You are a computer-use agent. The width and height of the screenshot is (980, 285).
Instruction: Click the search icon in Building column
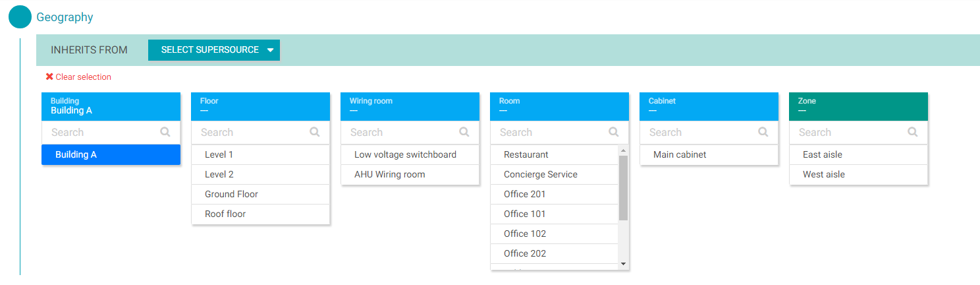(x=165, y=132)
